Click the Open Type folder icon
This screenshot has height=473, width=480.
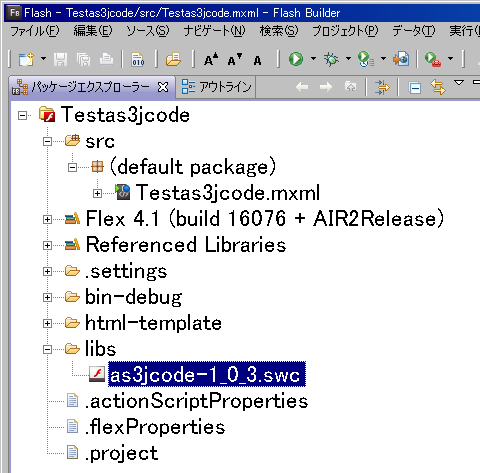(x=173, y=60)
